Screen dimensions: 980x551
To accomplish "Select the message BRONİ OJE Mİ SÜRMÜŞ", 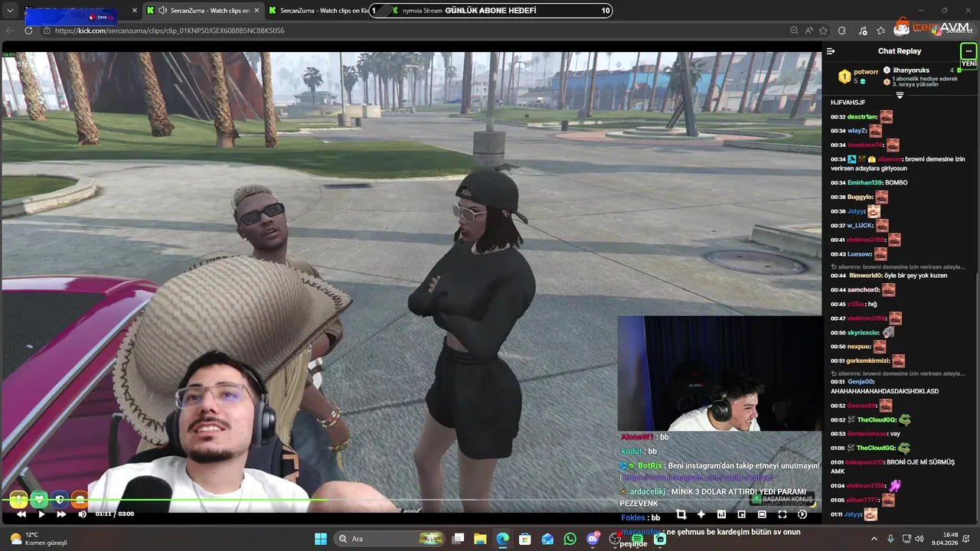I will click(x=892, y=467).
